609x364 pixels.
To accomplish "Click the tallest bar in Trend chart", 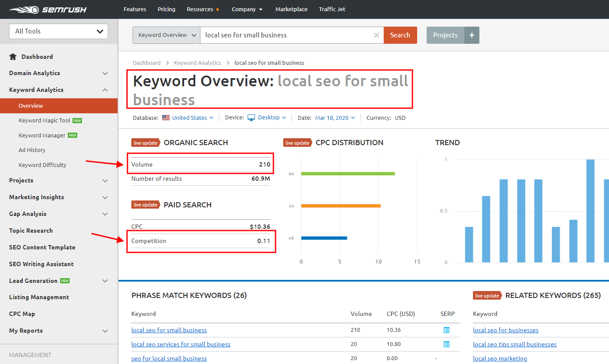I will click(591, 211).
